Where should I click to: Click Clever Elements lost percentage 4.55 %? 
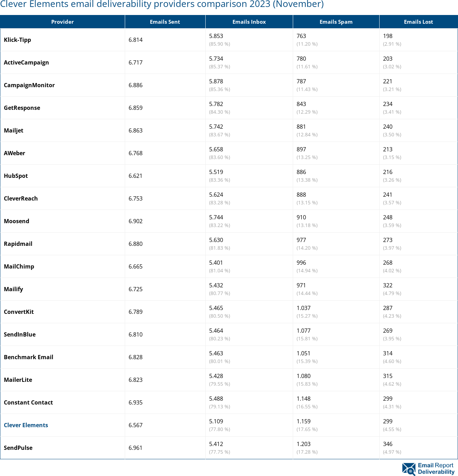392,429
